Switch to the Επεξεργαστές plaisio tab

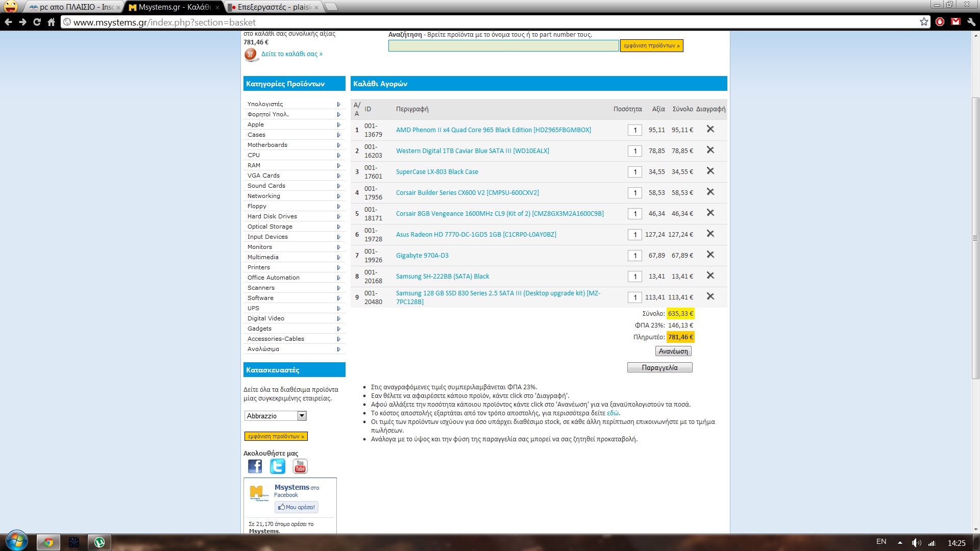pos(274,7)
